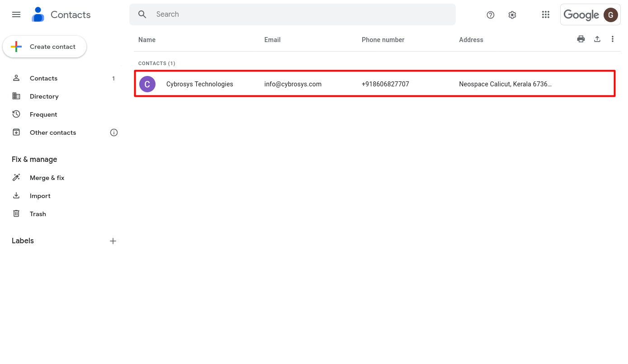
Task: Open the main hamburger menu
Action: point(16,14)
